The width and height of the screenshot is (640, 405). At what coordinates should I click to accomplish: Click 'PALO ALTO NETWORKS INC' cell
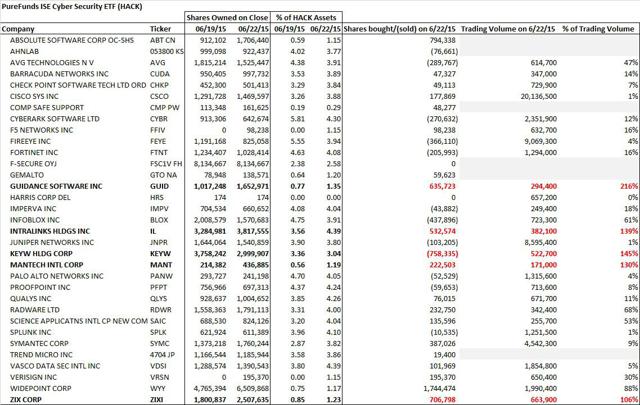(57, 276)
